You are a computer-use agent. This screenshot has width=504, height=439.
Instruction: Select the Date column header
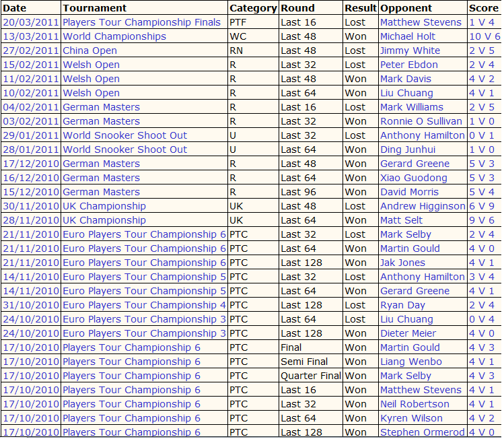click(x=15, y=8)
